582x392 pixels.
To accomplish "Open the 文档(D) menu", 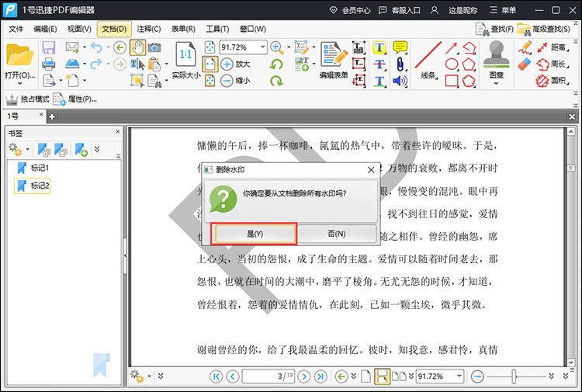I will tap(113, 29).
